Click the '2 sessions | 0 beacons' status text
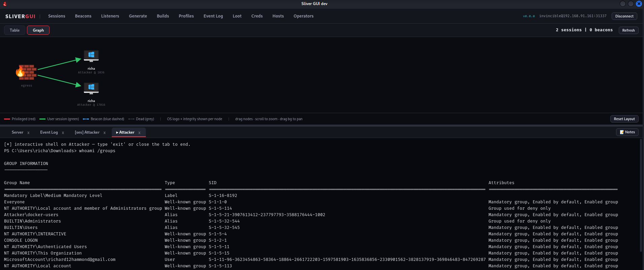Image resolution: width=644 pixels, height=270 pixels. tap(584, 30)
